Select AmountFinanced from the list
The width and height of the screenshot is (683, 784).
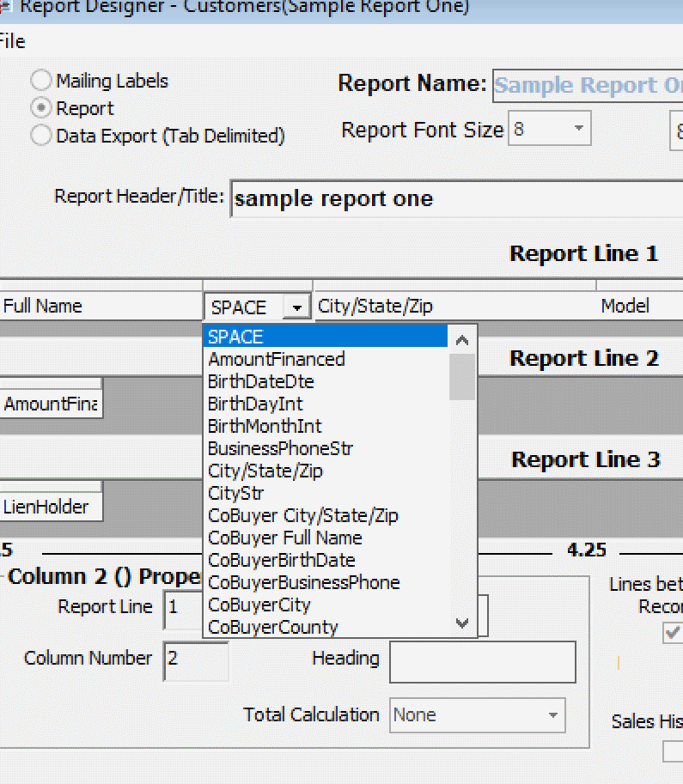(326, 359)
